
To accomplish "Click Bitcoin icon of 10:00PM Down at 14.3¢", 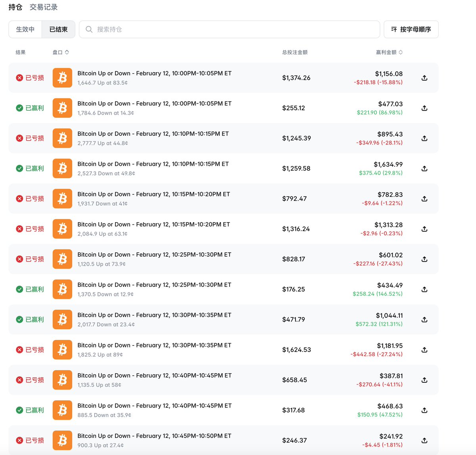I will (x=62, y=108).
